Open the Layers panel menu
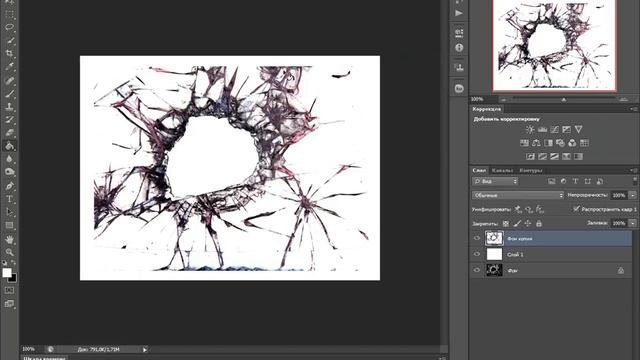640x360 pixels. click(634, 170)
